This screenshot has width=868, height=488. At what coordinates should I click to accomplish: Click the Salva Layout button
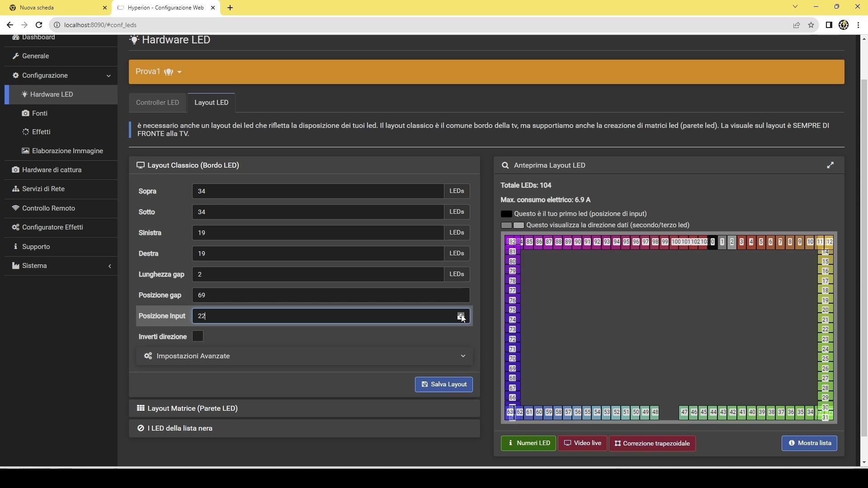point(443,384)
